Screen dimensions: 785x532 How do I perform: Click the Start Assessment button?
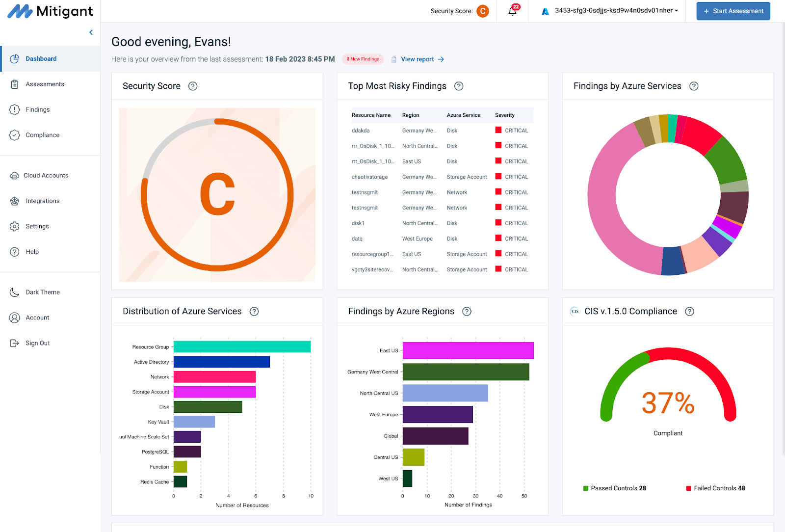click(733, 11)
